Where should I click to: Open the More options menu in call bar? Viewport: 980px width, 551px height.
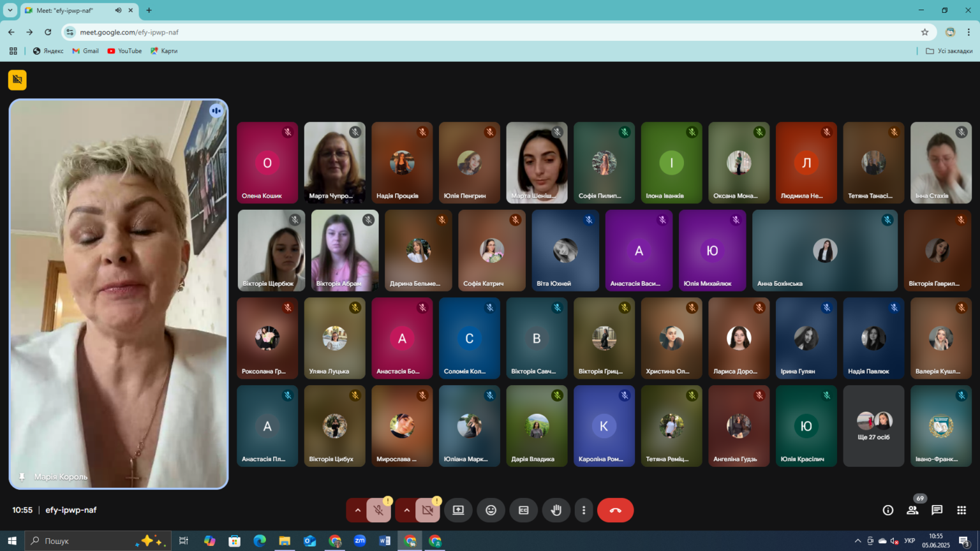point(584,510)
